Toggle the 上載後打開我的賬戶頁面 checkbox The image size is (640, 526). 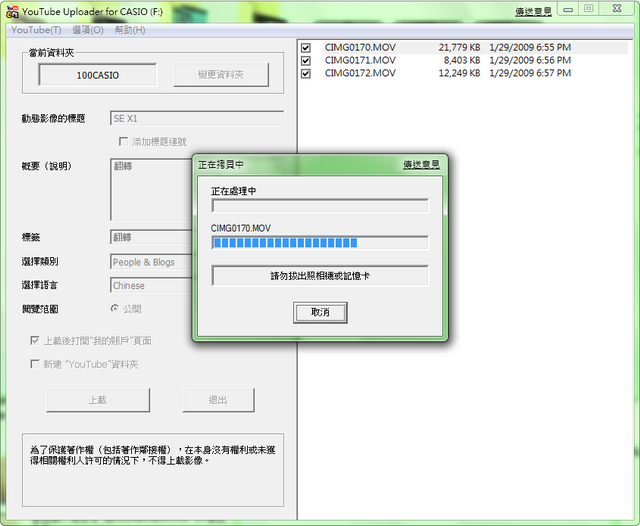pyautogui.click(x=35, y=340)
